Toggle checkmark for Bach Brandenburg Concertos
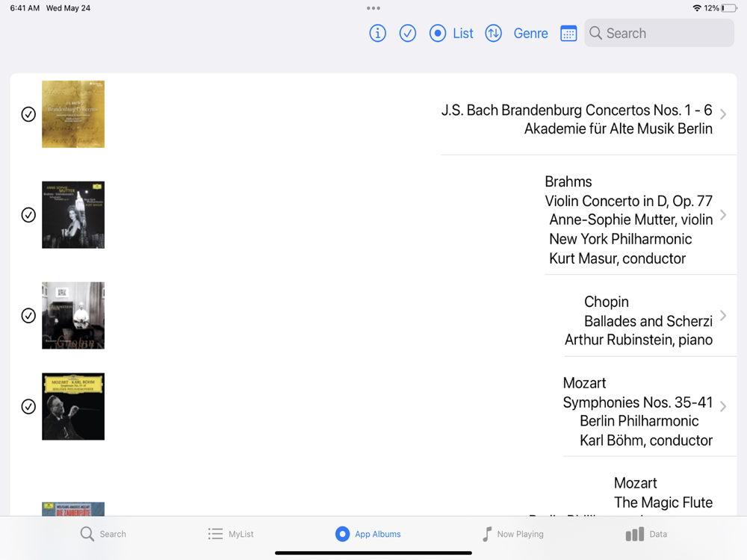 [x=28, y=114]
